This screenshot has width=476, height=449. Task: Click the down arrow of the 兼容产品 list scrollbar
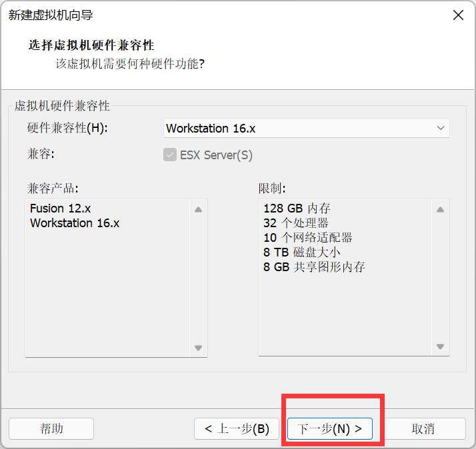click(x=198, y=347)
